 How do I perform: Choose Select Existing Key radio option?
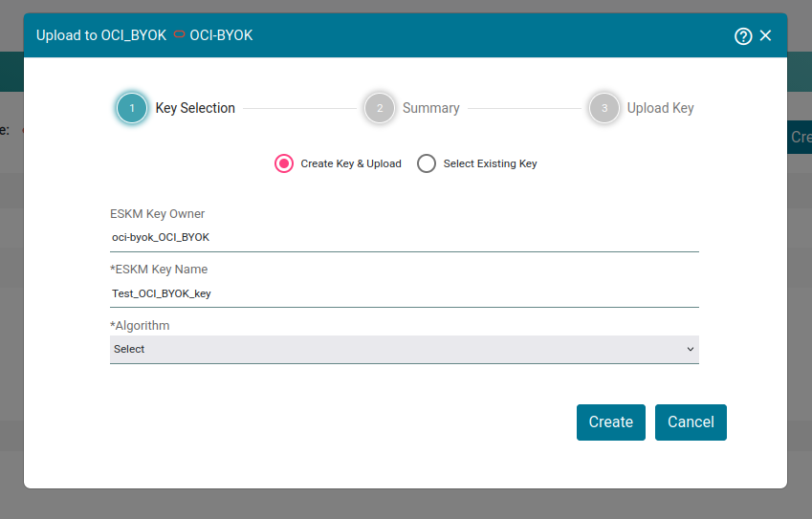427,163
